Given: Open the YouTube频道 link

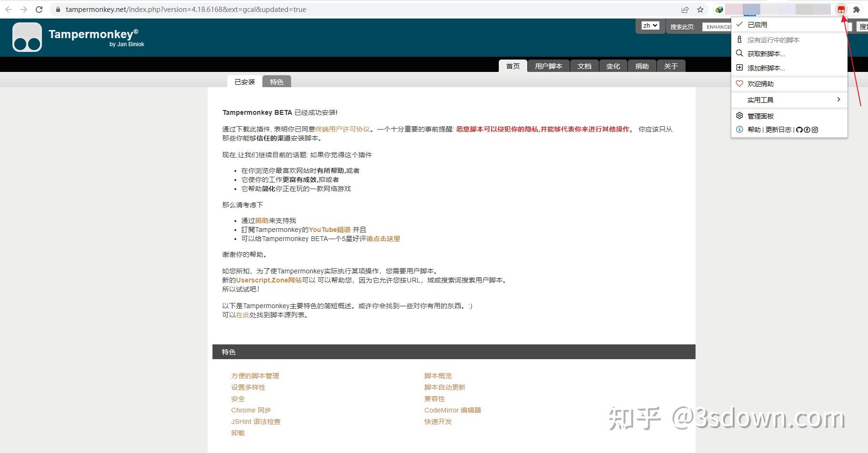Looking at the screenshot, I should click(x=329, y=229).
